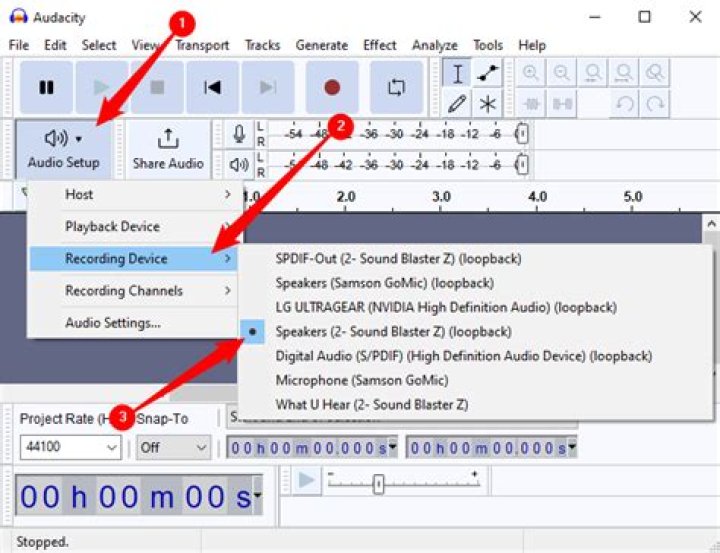Click the Redo icon
The image size is (720, 553).
(x=655, y=104)
